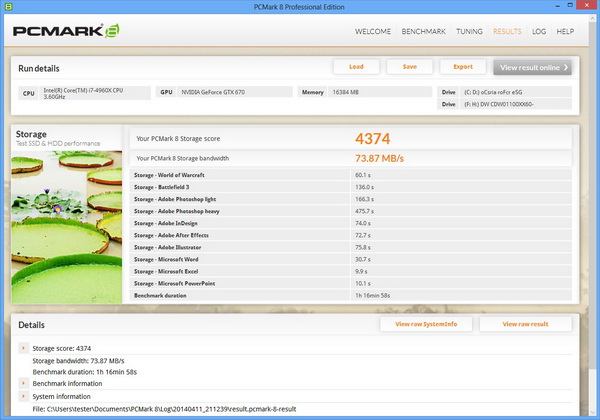Click the PCMark 8 logo
The width and height of the screenshot is (600, 420).
tap(66, 31)
